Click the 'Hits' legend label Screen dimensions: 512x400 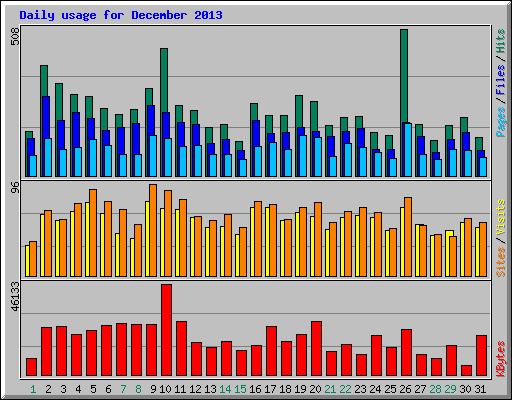click(x=500, y=41)
